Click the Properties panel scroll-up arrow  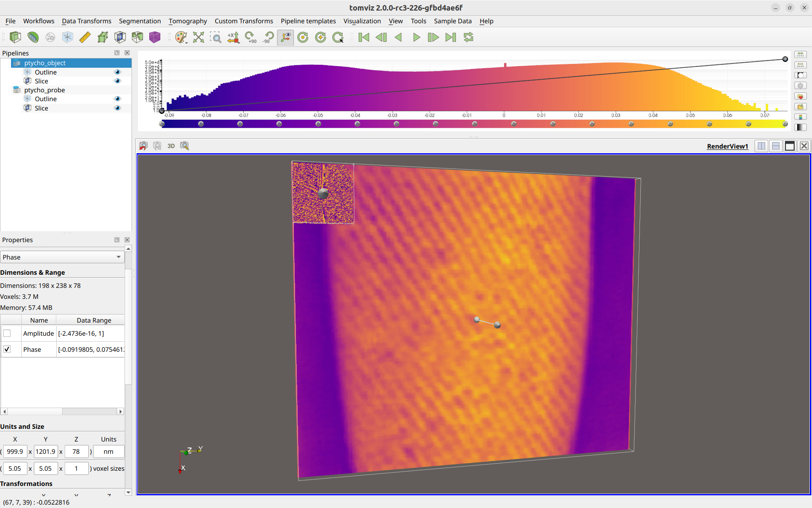128,248
